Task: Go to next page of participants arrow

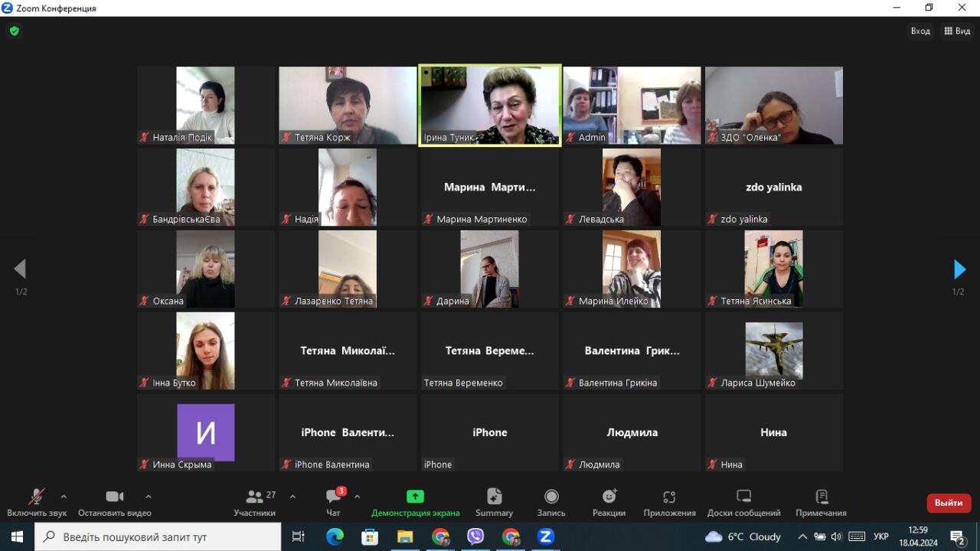Action: click(959, 269)
